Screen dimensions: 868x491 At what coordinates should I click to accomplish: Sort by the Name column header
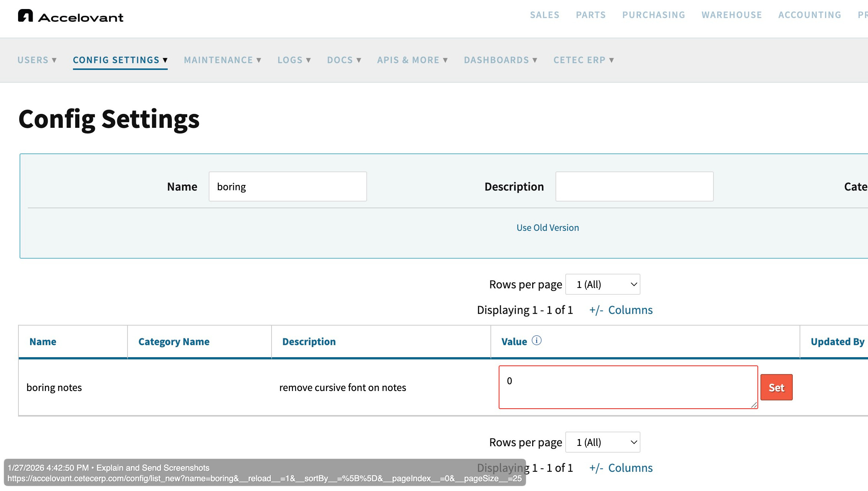[43, 342]
